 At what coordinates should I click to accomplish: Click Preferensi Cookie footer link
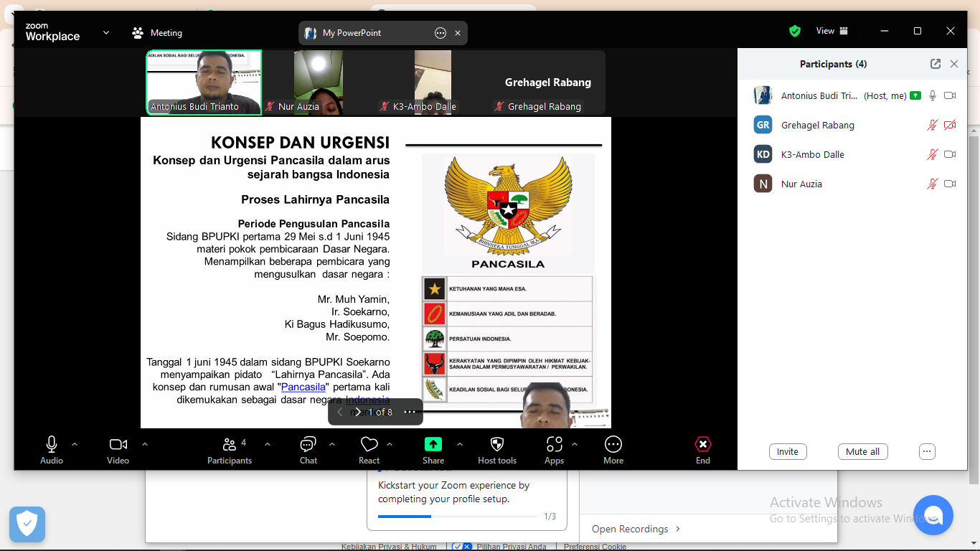(x=595, y=547)
